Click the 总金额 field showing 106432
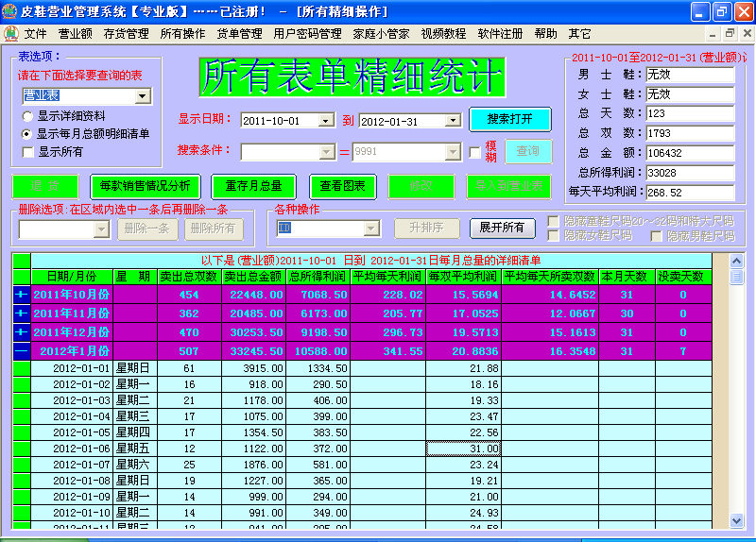 point(690,153)
